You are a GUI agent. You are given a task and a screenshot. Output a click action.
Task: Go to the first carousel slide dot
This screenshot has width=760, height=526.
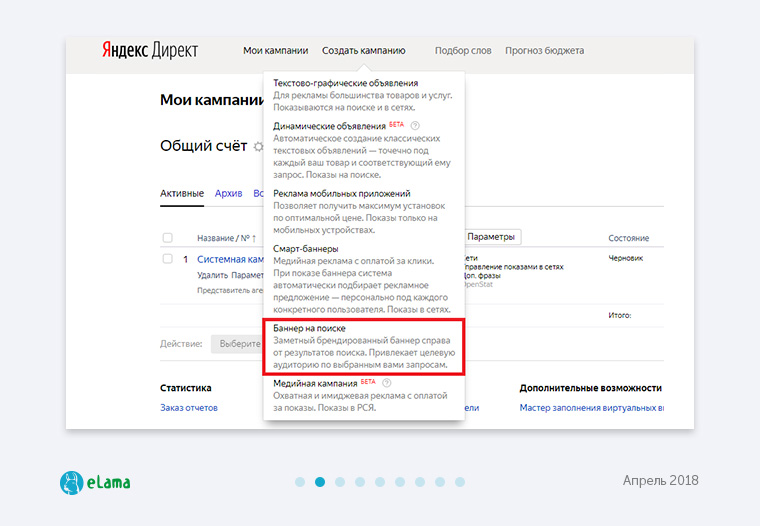pos(300,482)
